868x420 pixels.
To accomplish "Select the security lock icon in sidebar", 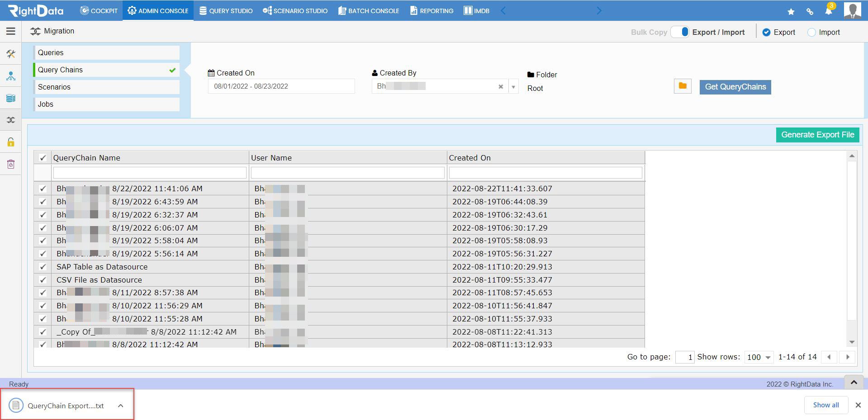I will click(x=11, y=142).
